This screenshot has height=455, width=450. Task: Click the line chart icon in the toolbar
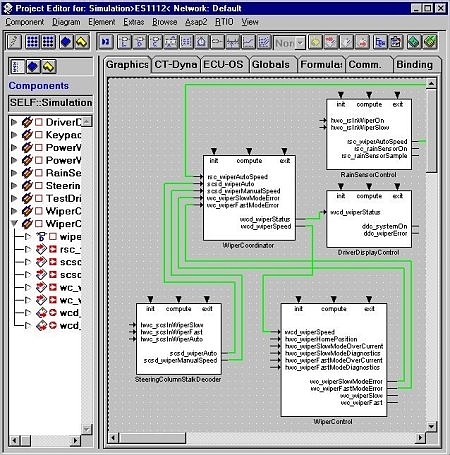click(248, 42)
